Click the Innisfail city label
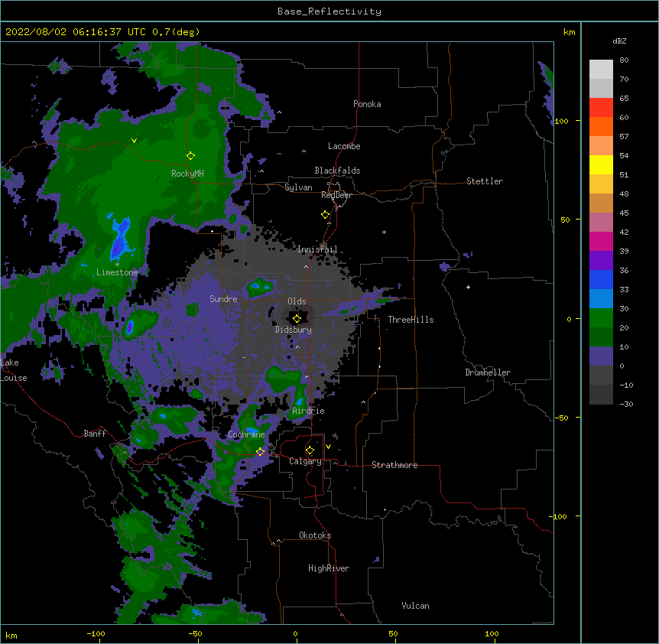 [317, 249]
